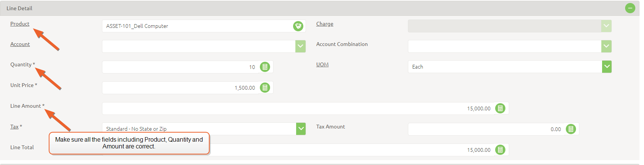The image size is (644, 165).
Task: Open calculator for the Unit Price field
Action: [x=265, y=88]
